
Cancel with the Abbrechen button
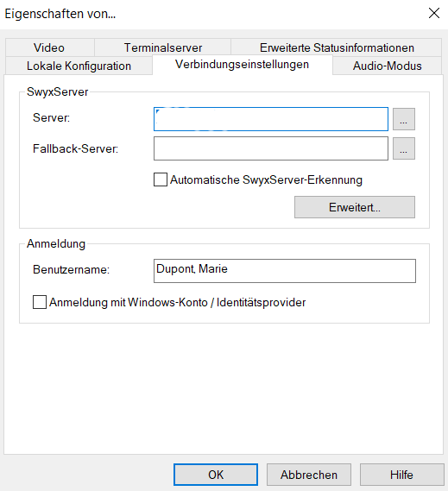point(309,475)
